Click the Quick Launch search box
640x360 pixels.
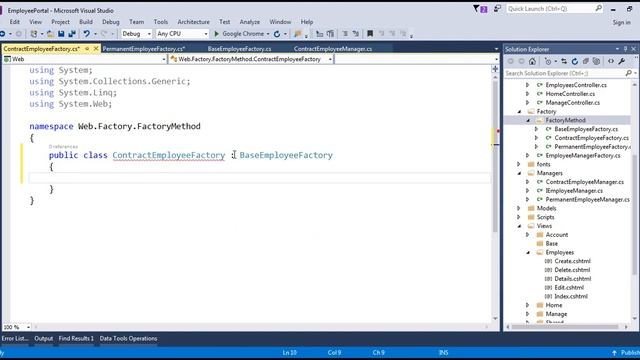[x=554, y=9]
